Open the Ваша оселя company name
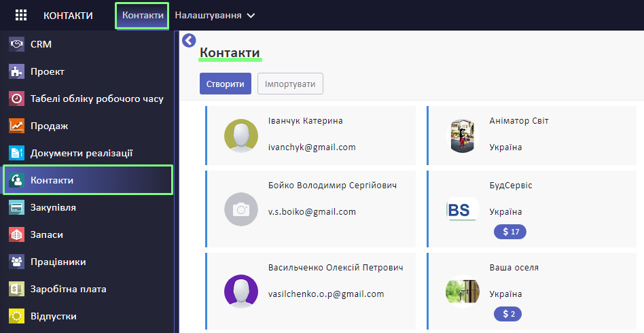 point(514,268)
